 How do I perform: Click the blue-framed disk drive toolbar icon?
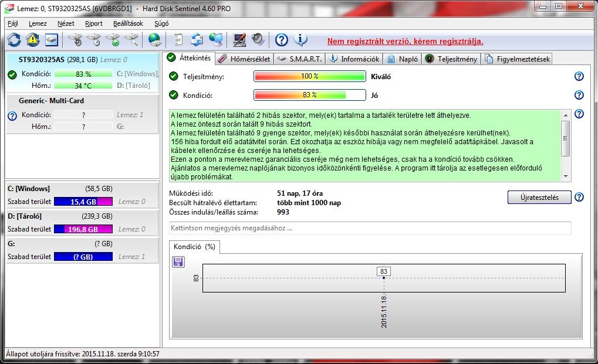tap(52, 40)
